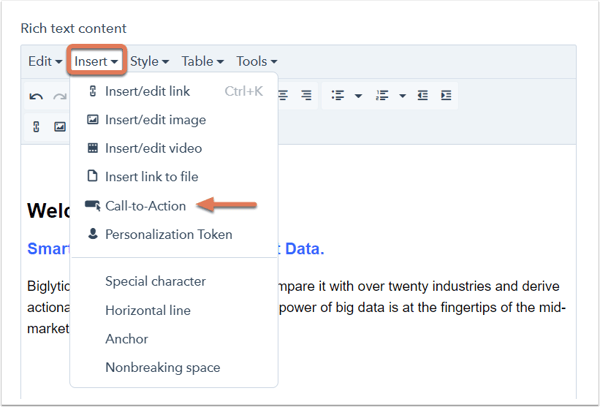Click person icon beside Personalization Token
Image resolution: width=600 pixels, height=407 pixels.
tap(93, 234)
